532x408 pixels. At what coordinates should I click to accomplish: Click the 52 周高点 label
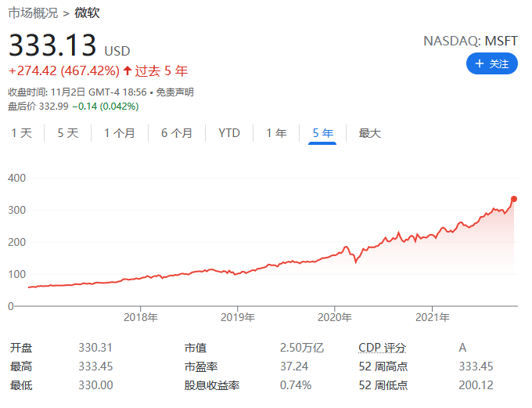coord(383,366)
